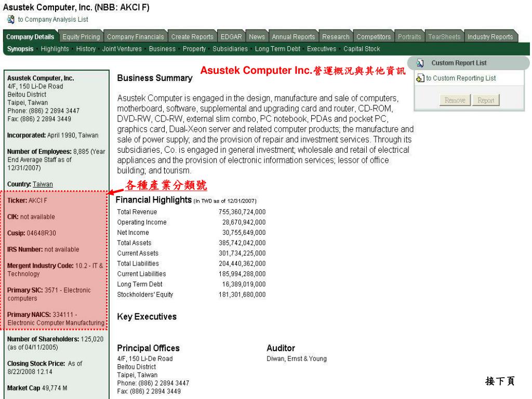
Task: Select the Property sub-tab
Action: click(194, 49)
